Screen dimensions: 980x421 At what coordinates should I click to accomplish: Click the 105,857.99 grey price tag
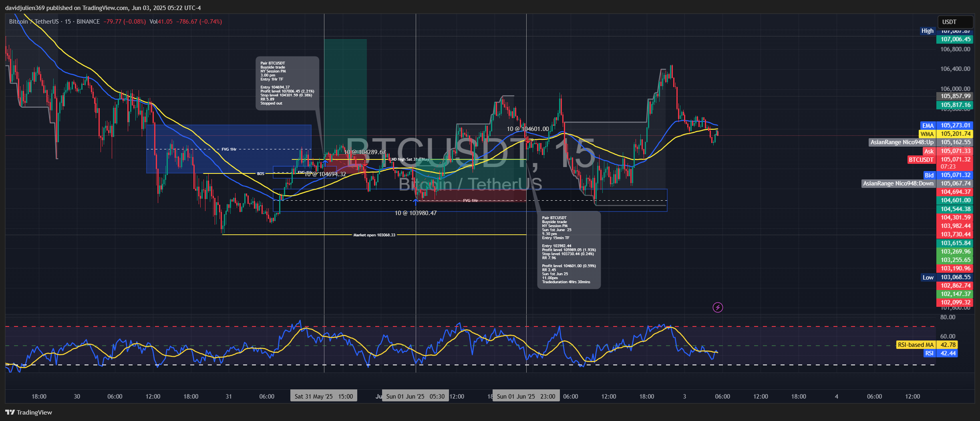(955, 96)
